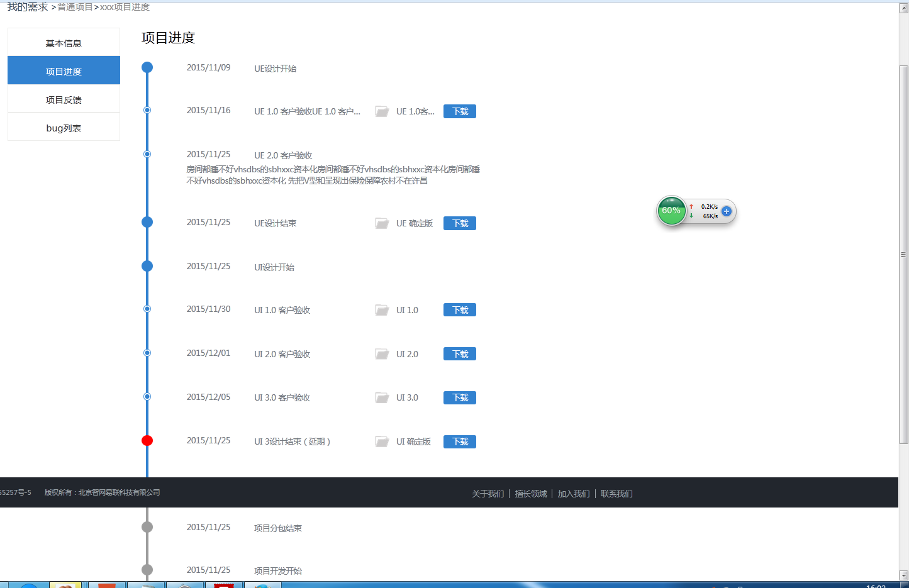Open the 关于我们 footer link
909x588 pixels.
coord(488,494)
